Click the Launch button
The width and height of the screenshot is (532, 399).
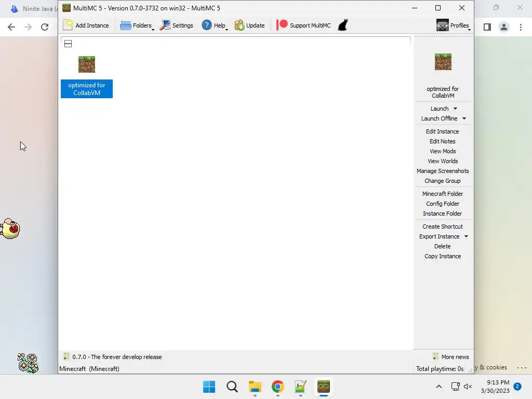point(440,109)
